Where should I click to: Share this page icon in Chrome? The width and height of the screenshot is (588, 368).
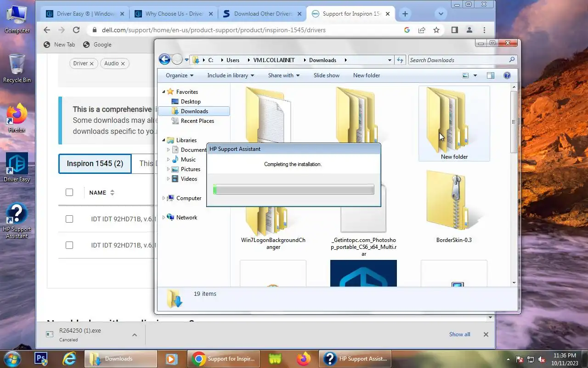(x=422, y=30)
